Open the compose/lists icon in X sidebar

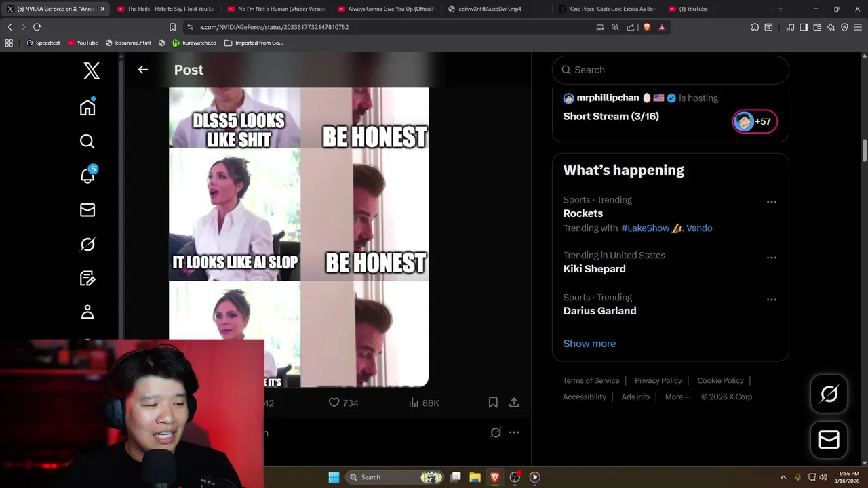[x=87, y=279]
